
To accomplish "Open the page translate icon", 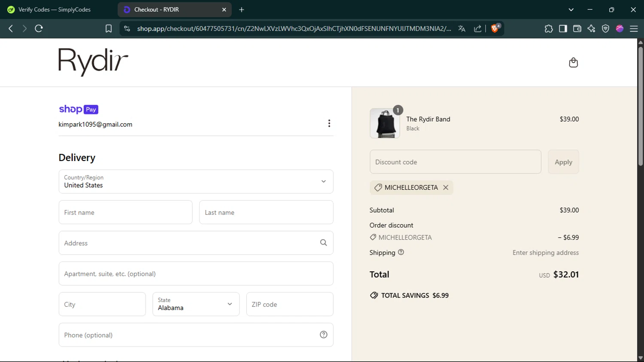I will [x=462, y=28].
